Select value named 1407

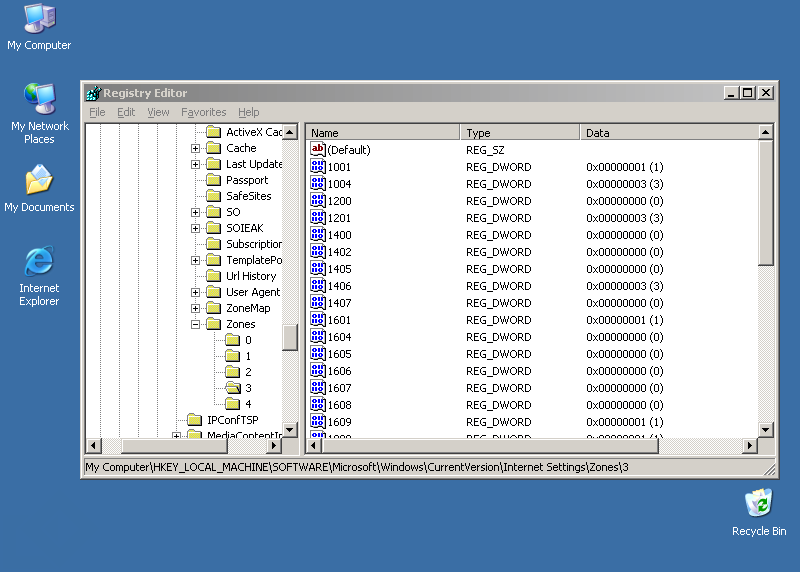[x=339, y=303]
